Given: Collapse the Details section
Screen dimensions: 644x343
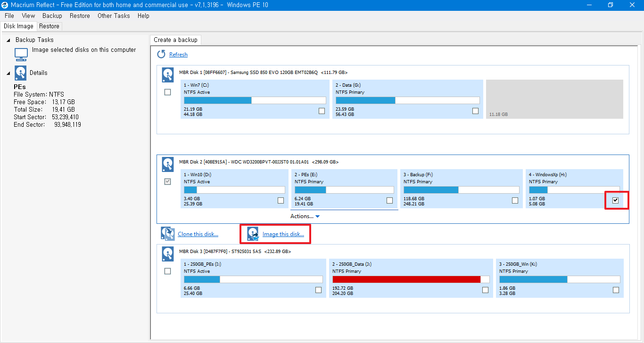Looking at the screenshot, I should (x=8, y=73).
